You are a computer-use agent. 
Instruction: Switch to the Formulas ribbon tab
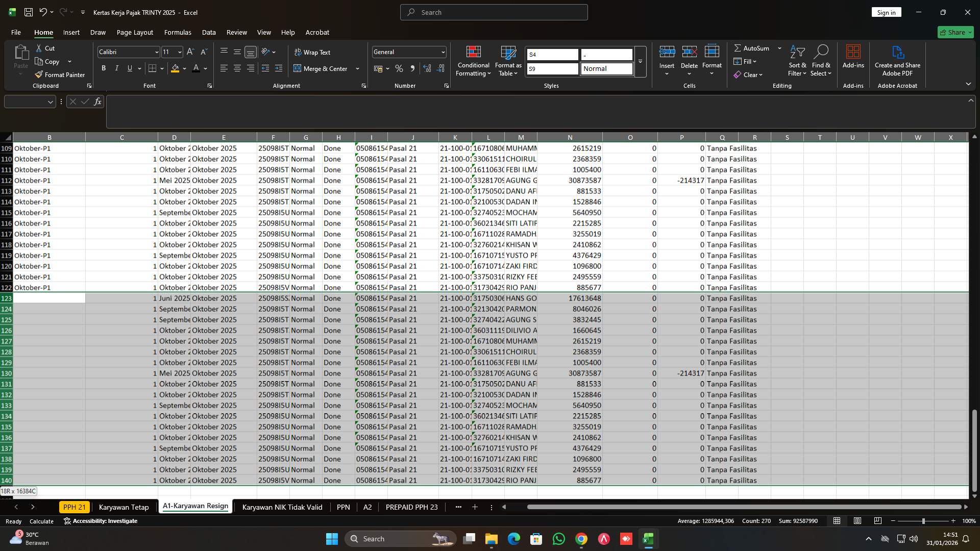point(178,32)
